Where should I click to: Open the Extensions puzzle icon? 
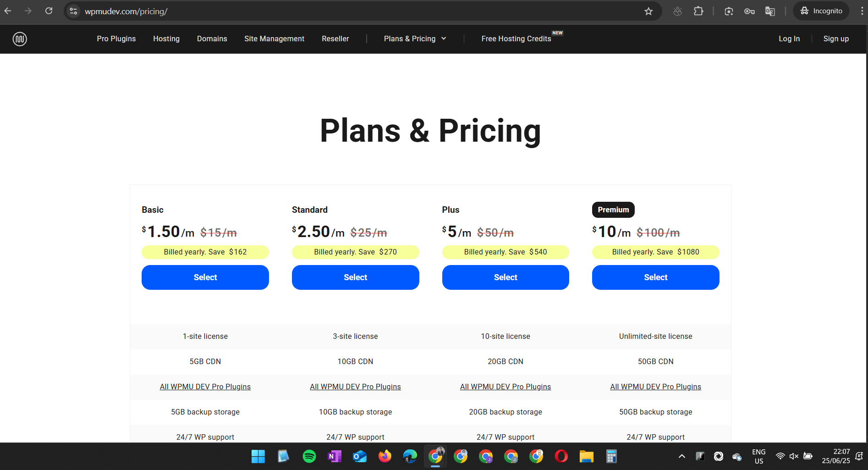[x=698, y=11]
